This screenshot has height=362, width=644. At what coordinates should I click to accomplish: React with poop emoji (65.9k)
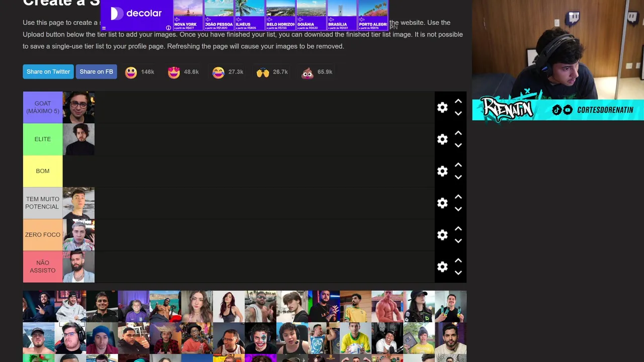[x=307, y=72]
